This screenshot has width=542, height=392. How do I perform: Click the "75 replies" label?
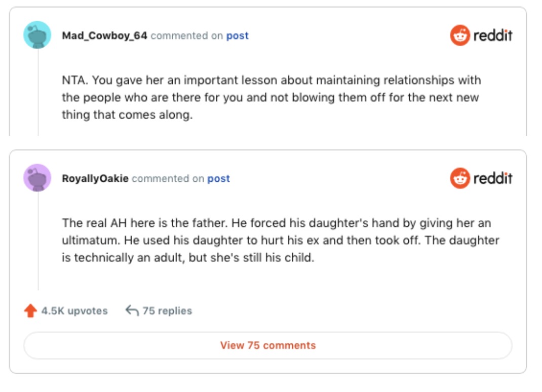pyautogui.click(x=167, y=311)
